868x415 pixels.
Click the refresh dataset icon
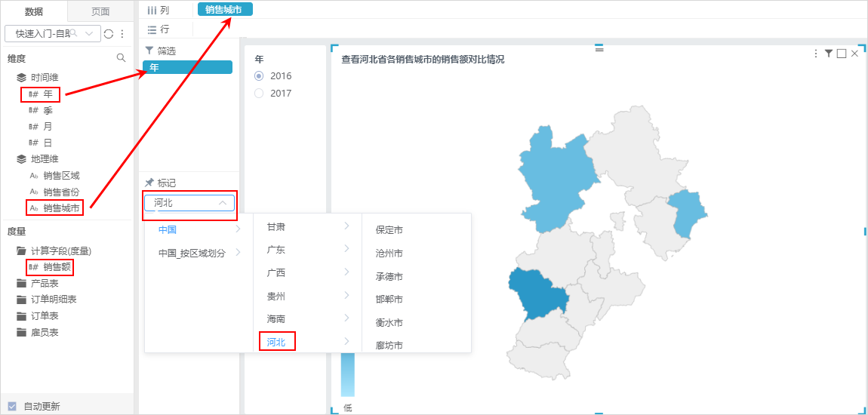(109, 34)
